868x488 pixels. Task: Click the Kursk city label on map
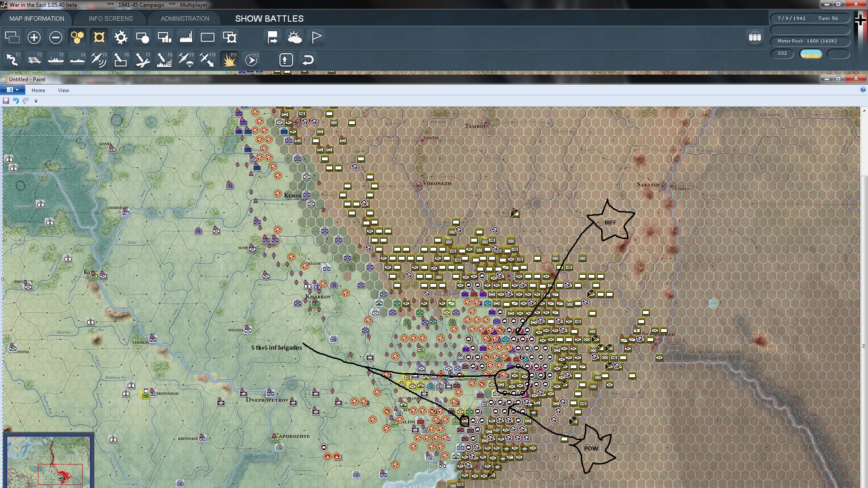tap(292, 195)
